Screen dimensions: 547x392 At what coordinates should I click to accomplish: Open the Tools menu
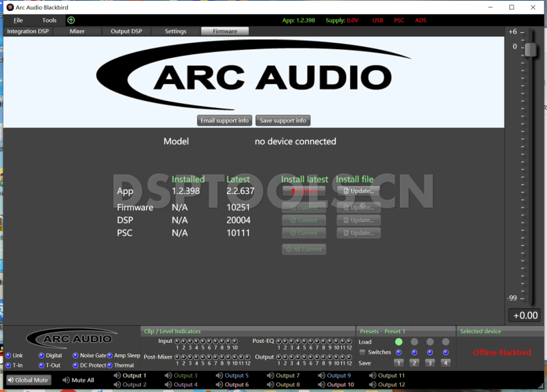click(x=49, y=20)
